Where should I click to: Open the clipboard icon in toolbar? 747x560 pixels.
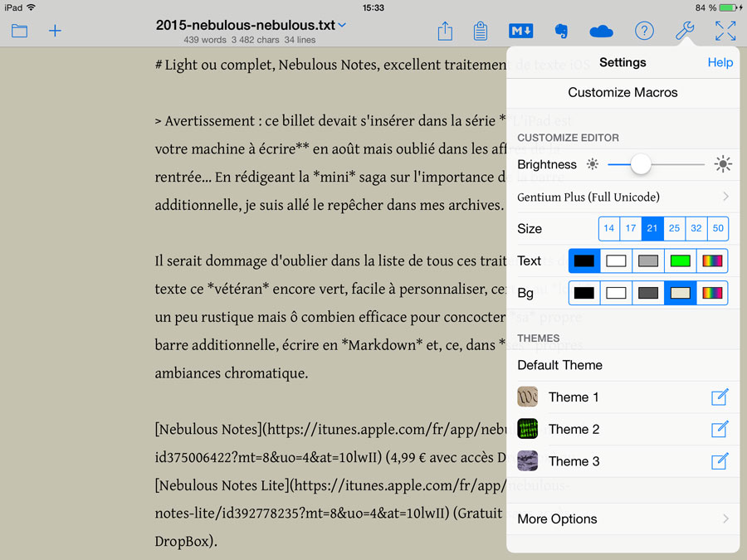tap(481, 31)
